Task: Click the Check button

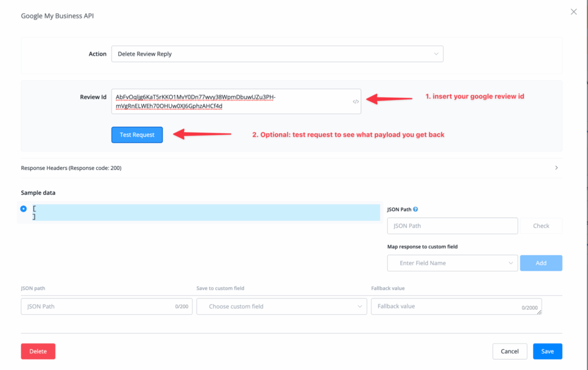Action: coord(541,226)
